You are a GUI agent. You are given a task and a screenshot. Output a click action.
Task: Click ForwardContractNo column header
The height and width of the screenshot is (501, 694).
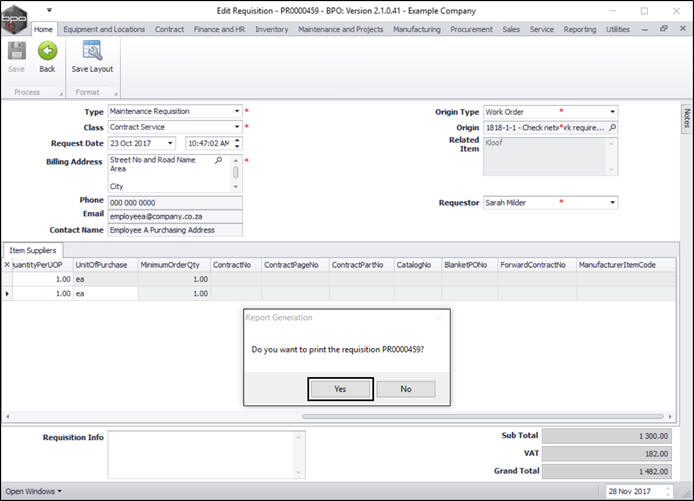[x=537, y=265]
